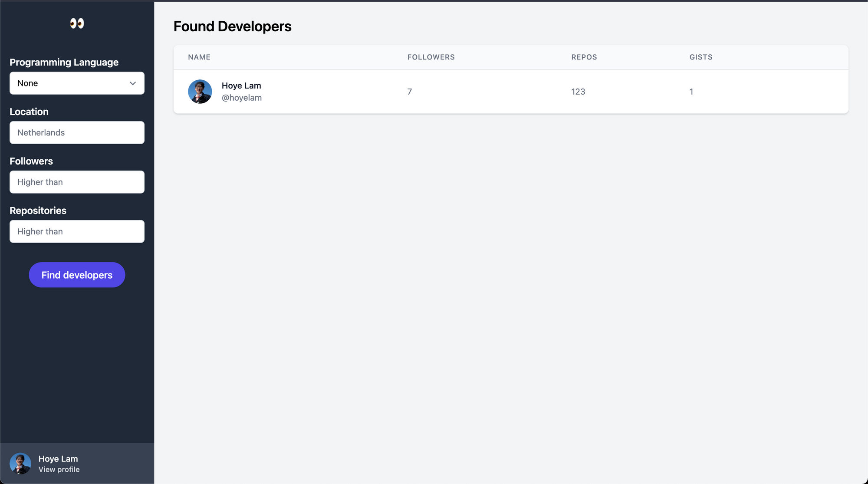The width and height of the screenshot is (868, 484).
Task: Click the Hoye Lam name in results
Action: pyautogui.click(x=241, y=86)
